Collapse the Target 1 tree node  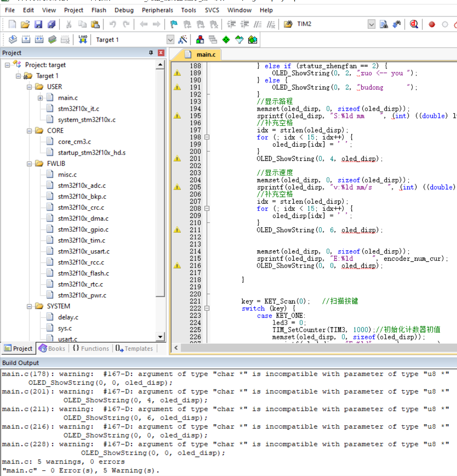(x=18, y=76)
